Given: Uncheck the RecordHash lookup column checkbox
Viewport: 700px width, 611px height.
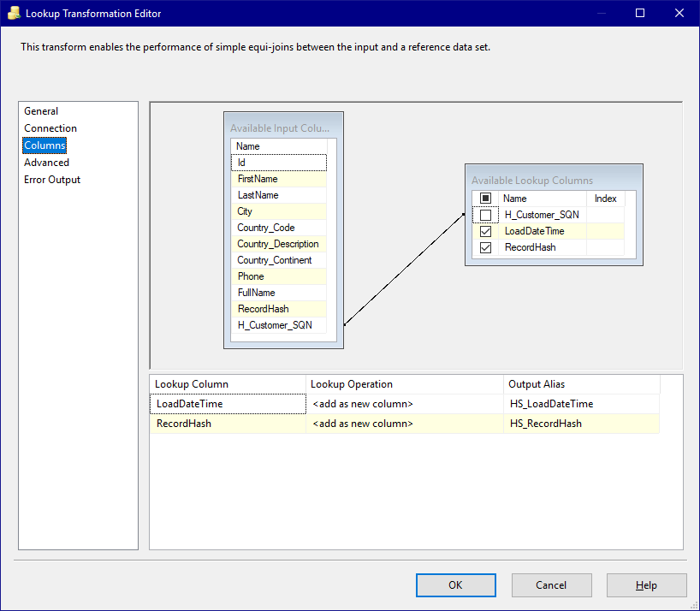Looking at the screenshot, I should [485, 247].
